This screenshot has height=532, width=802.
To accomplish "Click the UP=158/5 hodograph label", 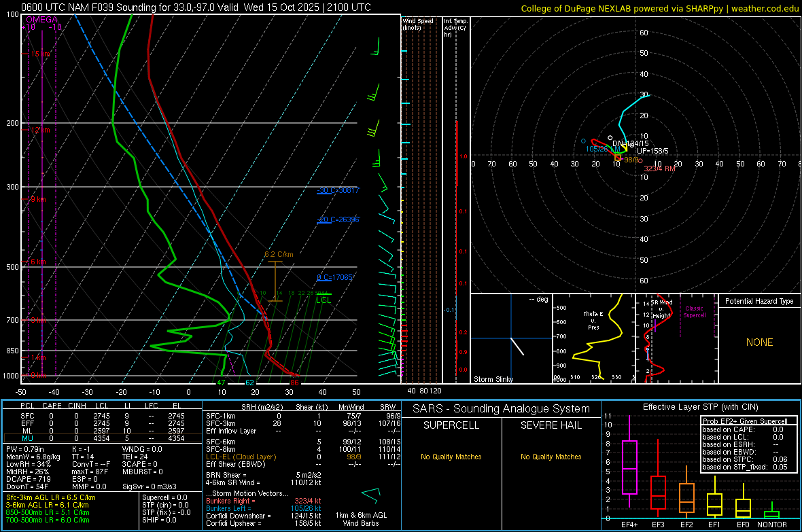I will (x=652, y=151).
